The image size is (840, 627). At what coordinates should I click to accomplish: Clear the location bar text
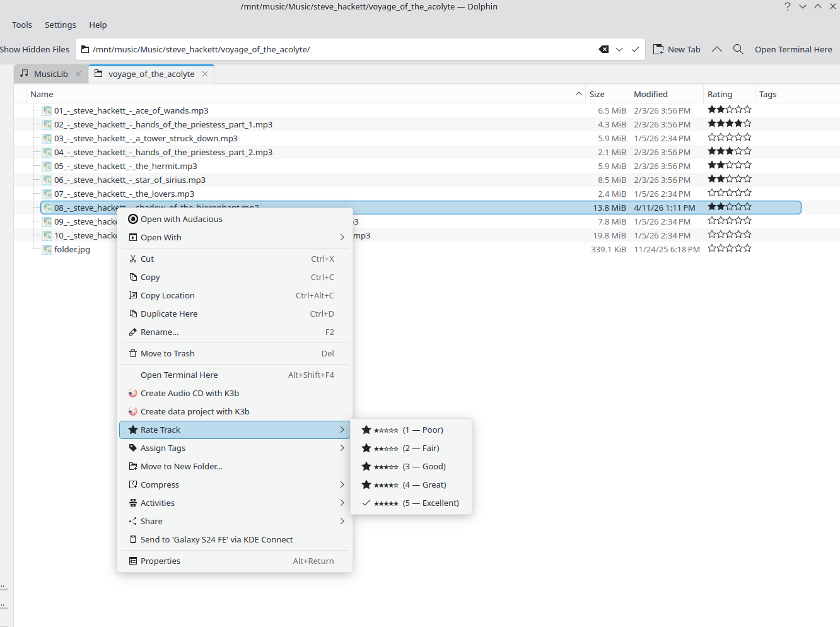[x=604, y=49]
